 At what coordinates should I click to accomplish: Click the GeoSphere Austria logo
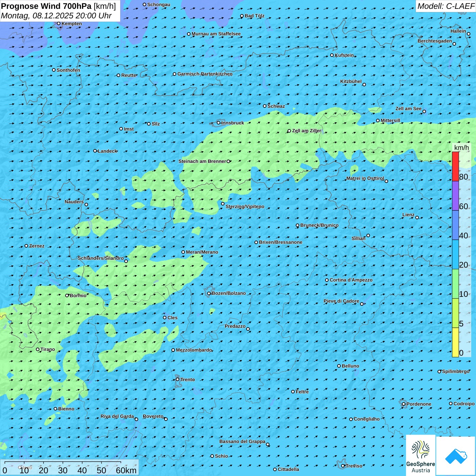point(421,455)
